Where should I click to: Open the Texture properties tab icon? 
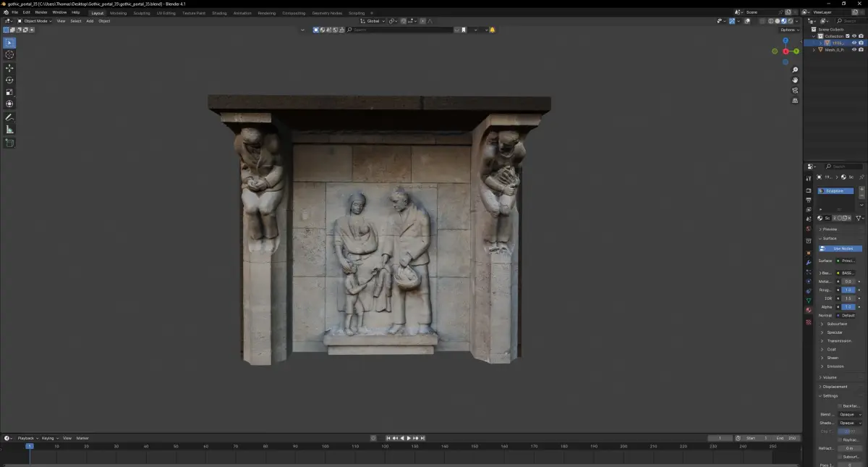click(x=809, y=321)
